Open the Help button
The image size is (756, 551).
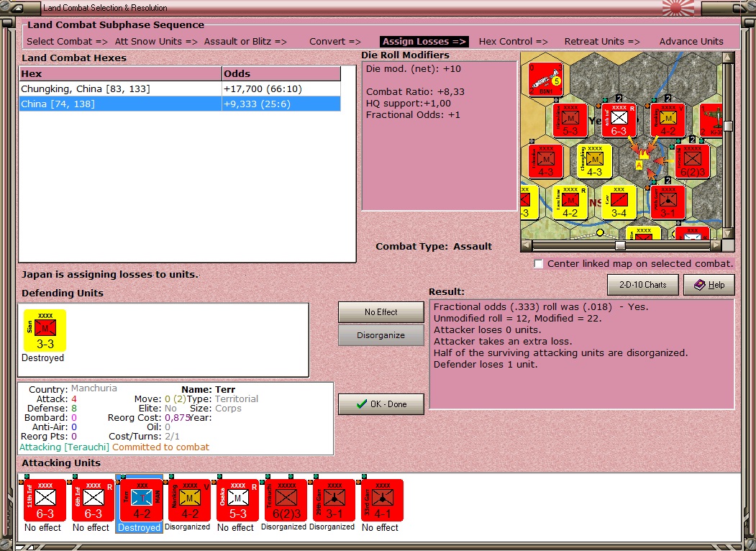click(x=709, y=285)
